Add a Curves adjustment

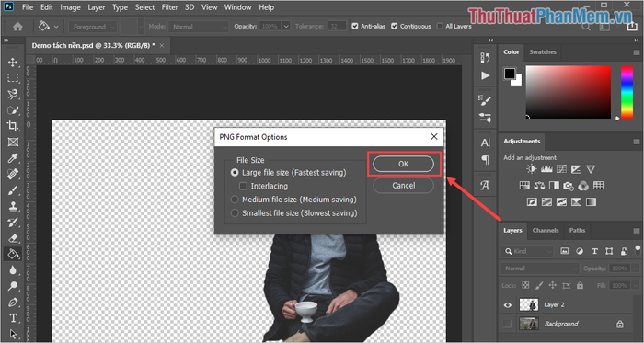click(561, 169)
